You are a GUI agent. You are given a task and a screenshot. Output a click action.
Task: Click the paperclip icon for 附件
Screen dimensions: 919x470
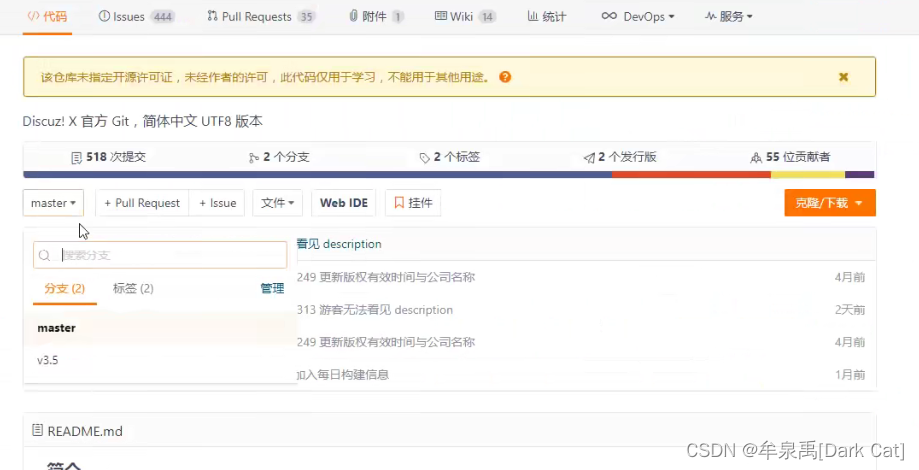353,16
